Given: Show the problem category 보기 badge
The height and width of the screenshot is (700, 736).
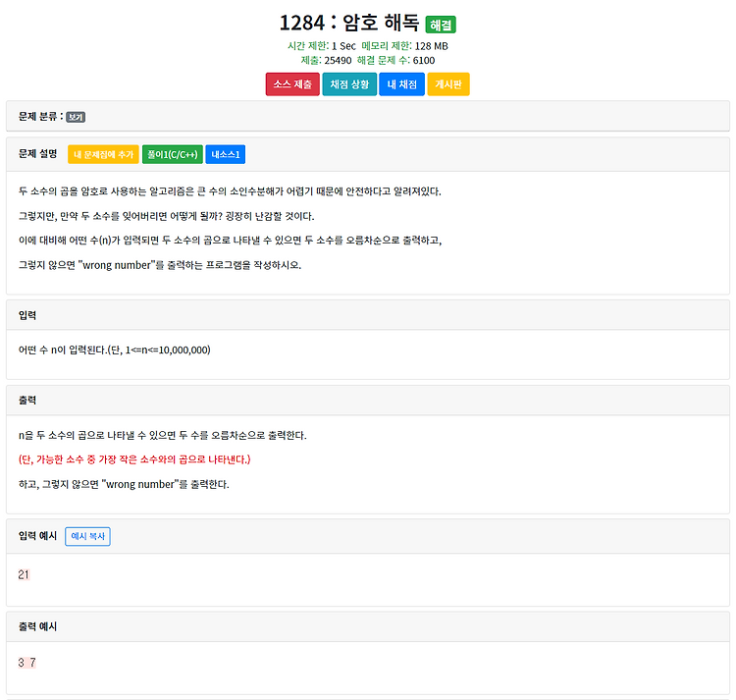Looking at the screenshot, I should pos(76,117).
